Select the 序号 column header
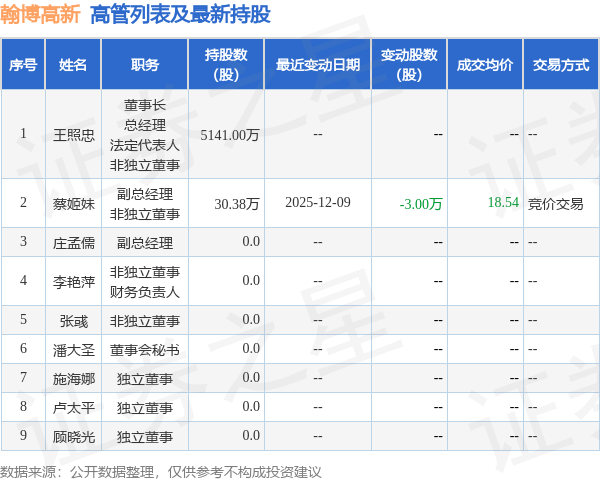Screen dimensions: 600x481 point(23,65)
